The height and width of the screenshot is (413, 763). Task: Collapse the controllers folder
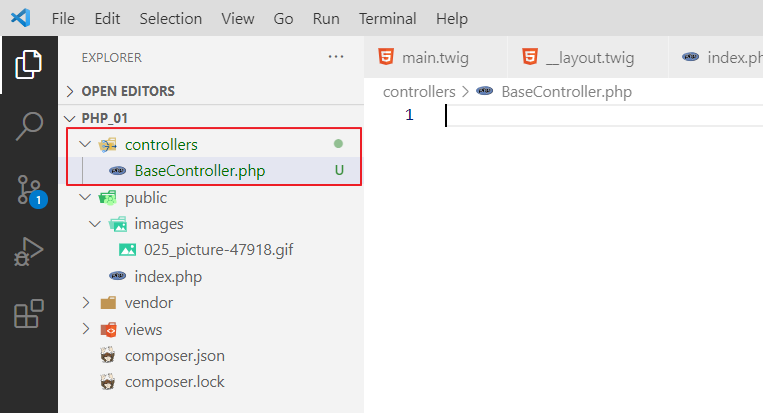(85, 145)
